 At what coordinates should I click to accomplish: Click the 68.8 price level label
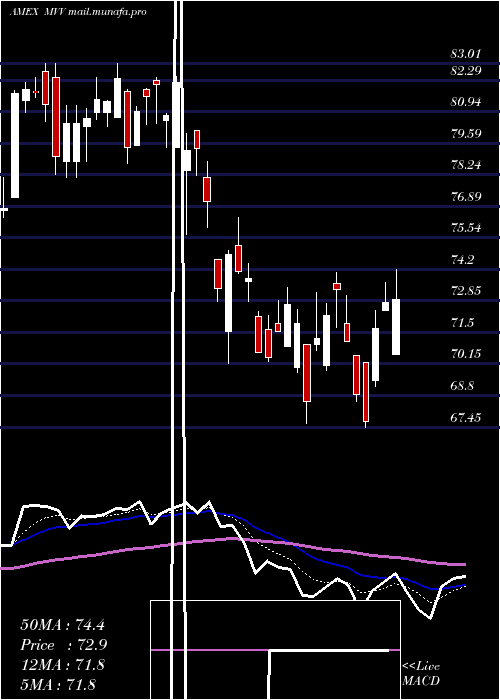[463, 386]
